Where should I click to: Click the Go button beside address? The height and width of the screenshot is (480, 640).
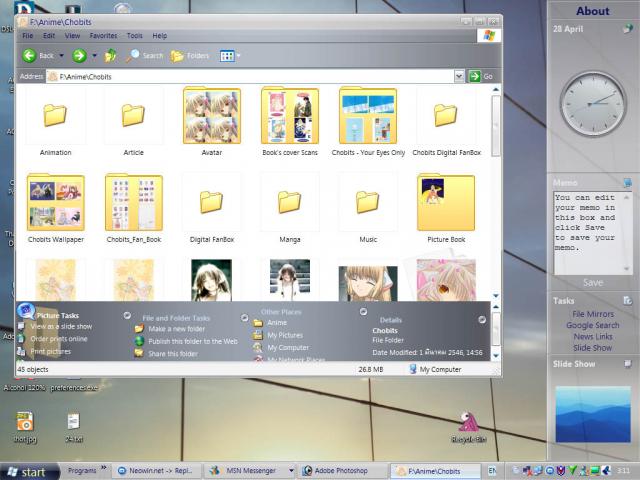point(481,76)
